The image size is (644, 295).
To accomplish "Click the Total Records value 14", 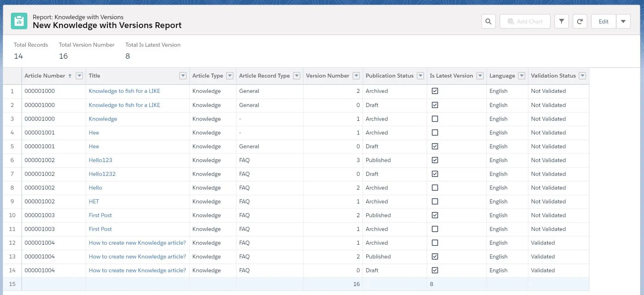I will pyautogui.click(x=18, y=56).
